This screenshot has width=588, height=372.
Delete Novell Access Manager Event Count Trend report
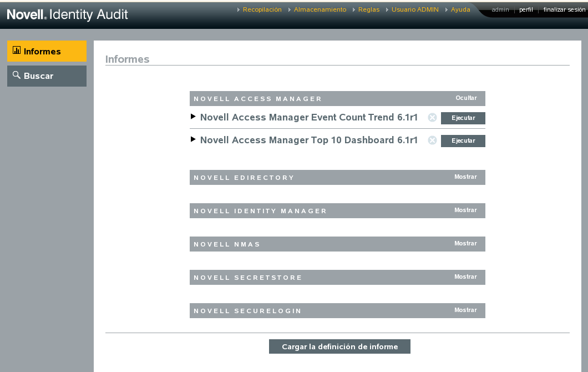click(x=432, y=118)
